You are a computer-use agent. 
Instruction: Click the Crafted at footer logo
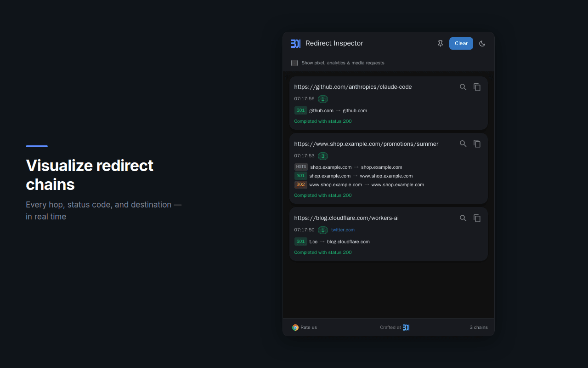pos(406,327)
